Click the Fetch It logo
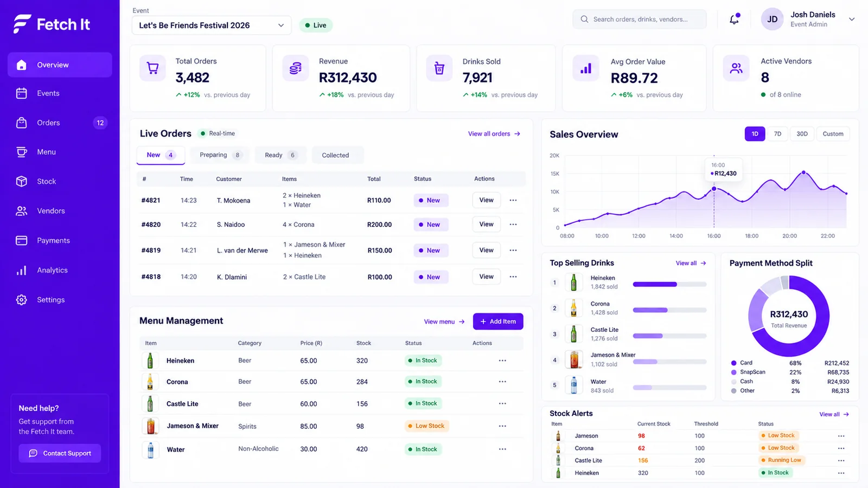Viewport: 868px width, 488px height. [x=52, y=24]
